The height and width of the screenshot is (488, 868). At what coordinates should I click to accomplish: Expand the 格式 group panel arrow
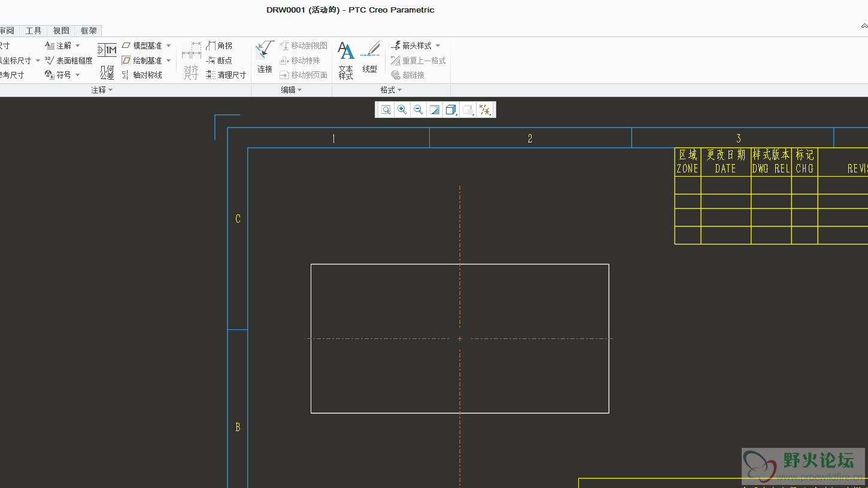pyautogui.click(x=399, y=90)
